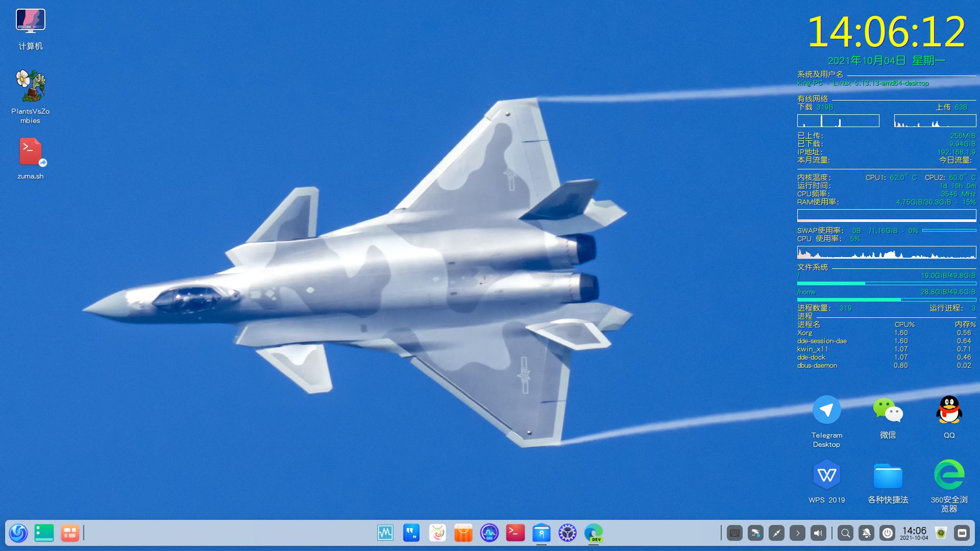This screenshot has width=980, height=551.
Task: Open the App Store bag icon
Action: pyautogui.click(x=463, y=533)
